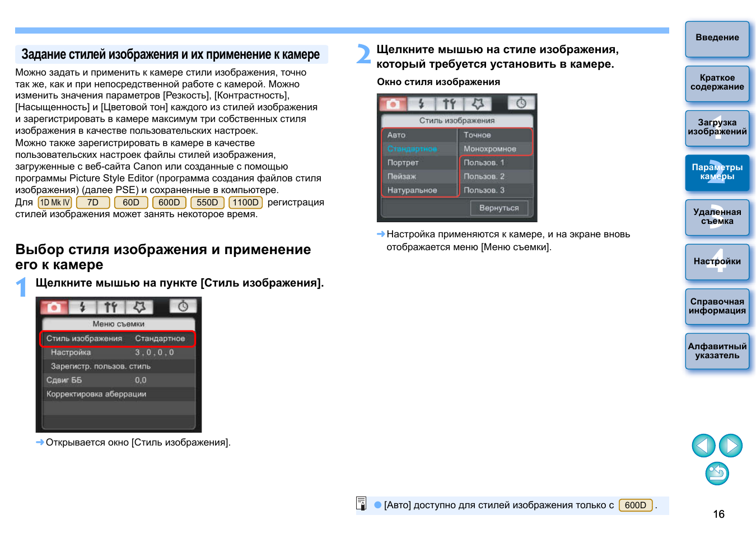Screen dimensions: 756x534
Task: Click star icon in Стиль изображения window
Action: (x=478, y=104)
